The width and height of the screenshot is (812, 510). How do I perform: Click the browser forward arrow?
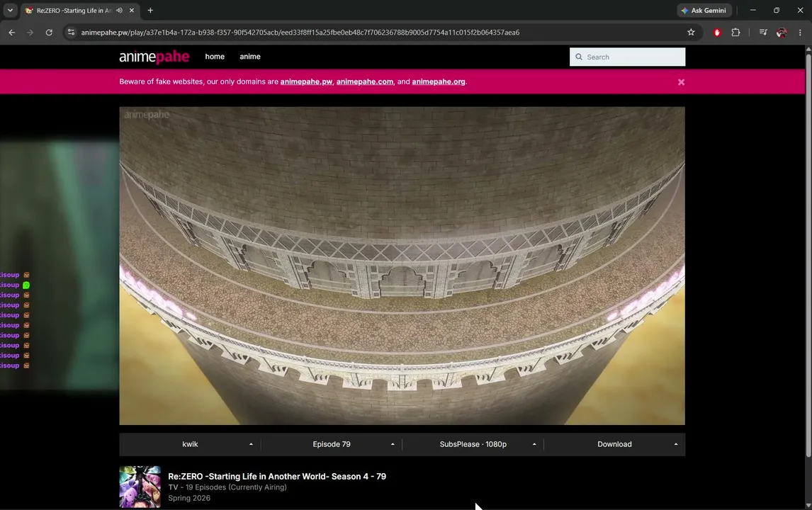pyautogui.click(x=30, y=32)
